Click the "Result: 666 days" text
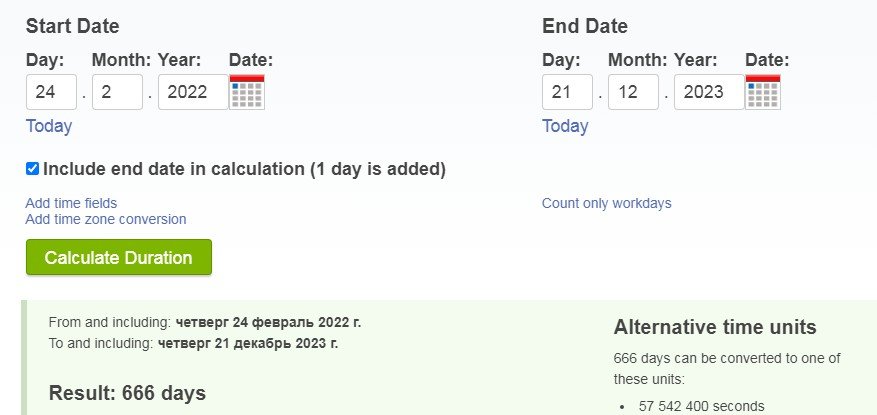 tap(127, 393)
